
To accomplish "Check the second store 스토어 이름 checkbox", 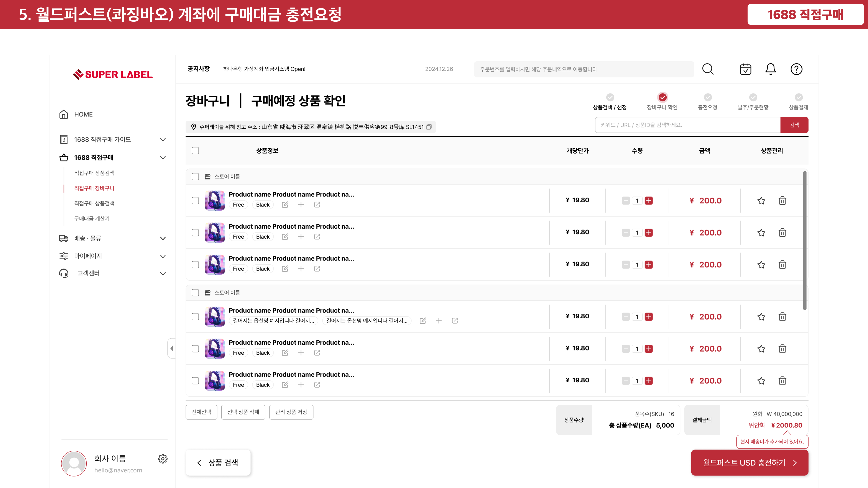I will click(195, 292).
